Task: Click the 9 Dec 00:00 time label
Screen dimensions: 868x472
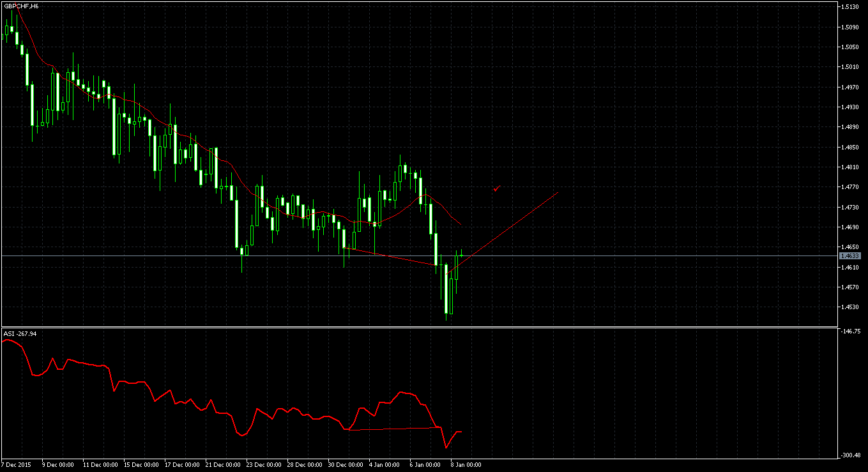Action: pos(58,464)
